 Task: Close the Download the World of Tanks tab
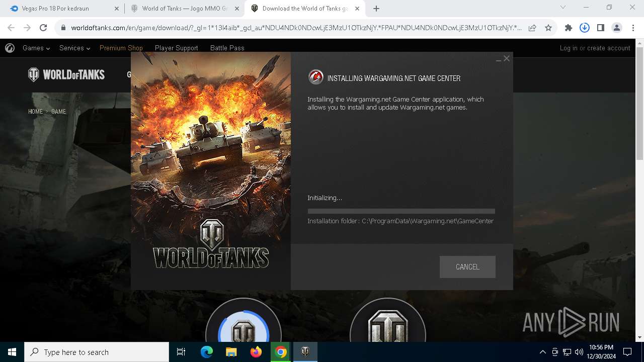357,9
